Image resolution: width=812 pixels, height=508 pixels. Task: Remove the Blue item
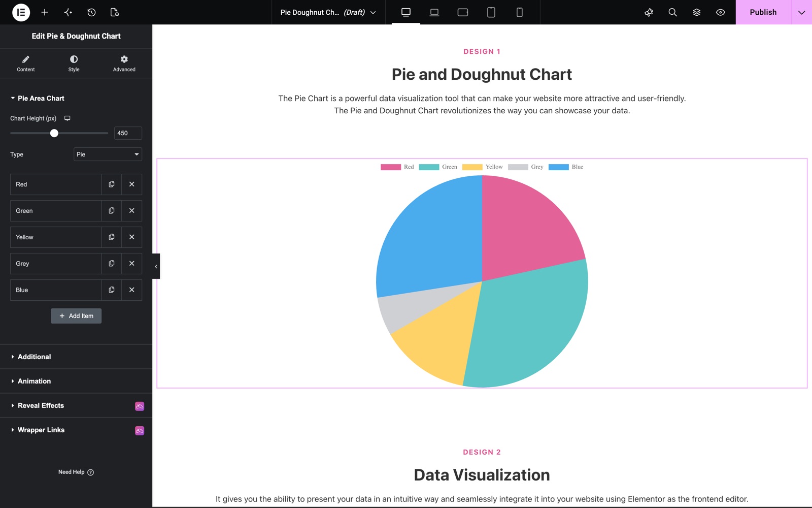(x=132, y=290)
